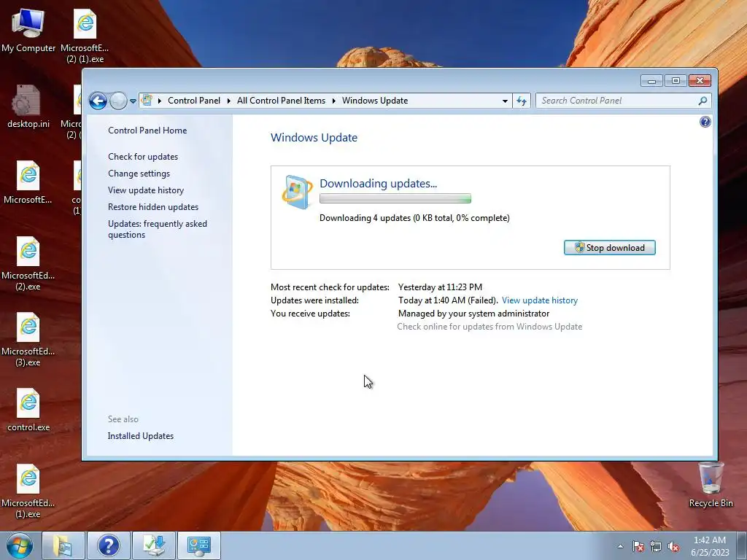Viewport: 747px width, 560px height.
Task: Open the clock showing 1:42 AM
Action: [x=710, y=546]
